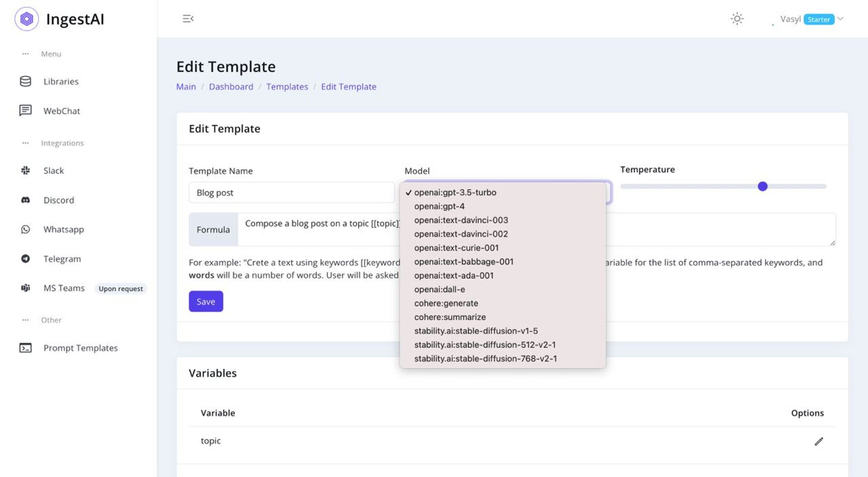
Task: Click the Temperature slider handle
Action: (762, 187)
